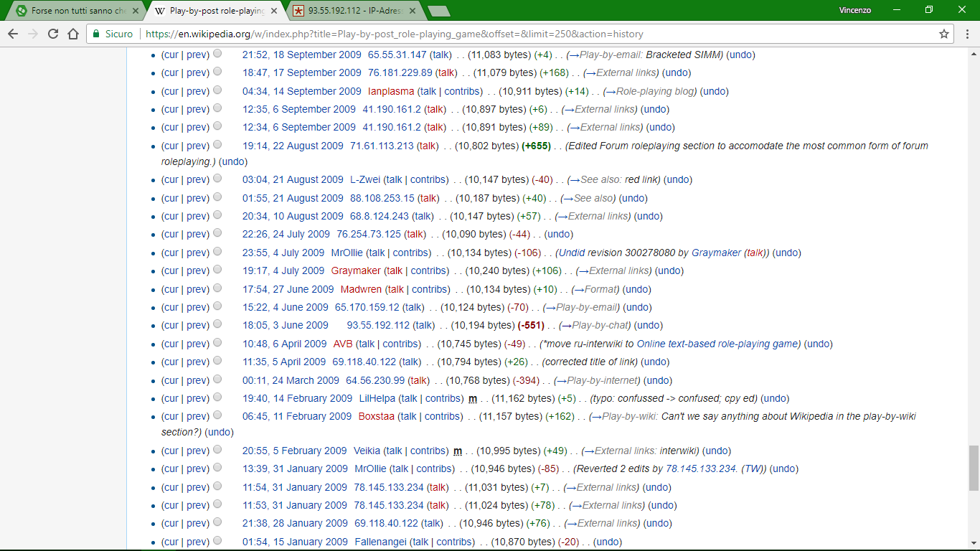Select radio button for 15 January 2009 revision
980x551 pixels.
point(217,541)
